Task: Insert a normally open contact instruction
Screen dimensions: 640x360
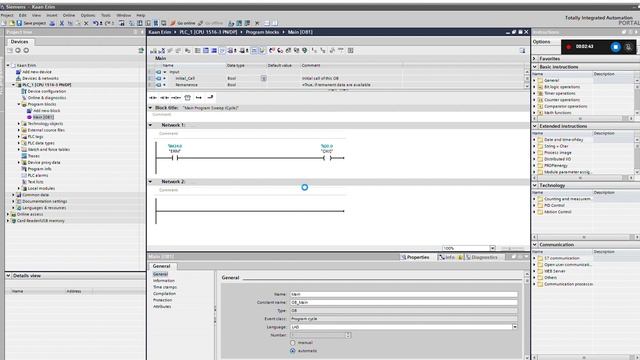Action: pyautogui.click(x=153, y=98)
